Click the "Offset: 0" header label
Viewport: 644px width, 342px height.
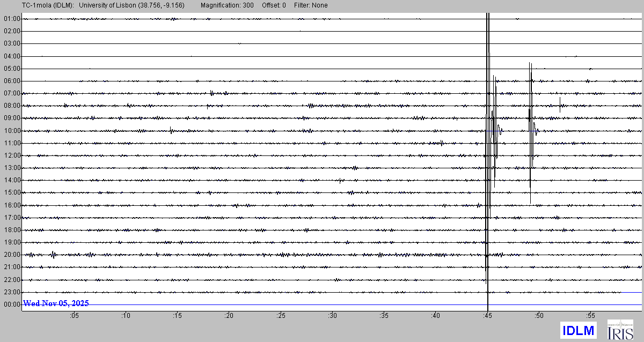tap(274, 5)
